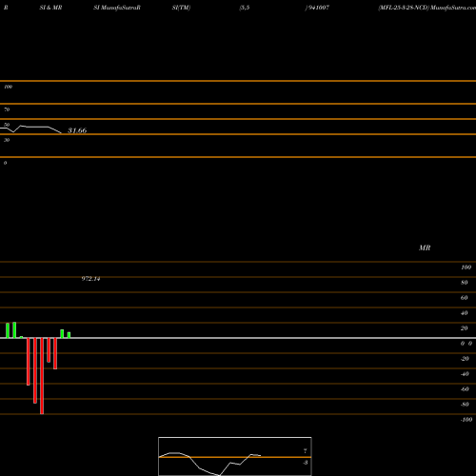Click the first green MR histogram bar
Viewport: 476px width, 476px height.
pyautogui.click(x=8, y=330)
